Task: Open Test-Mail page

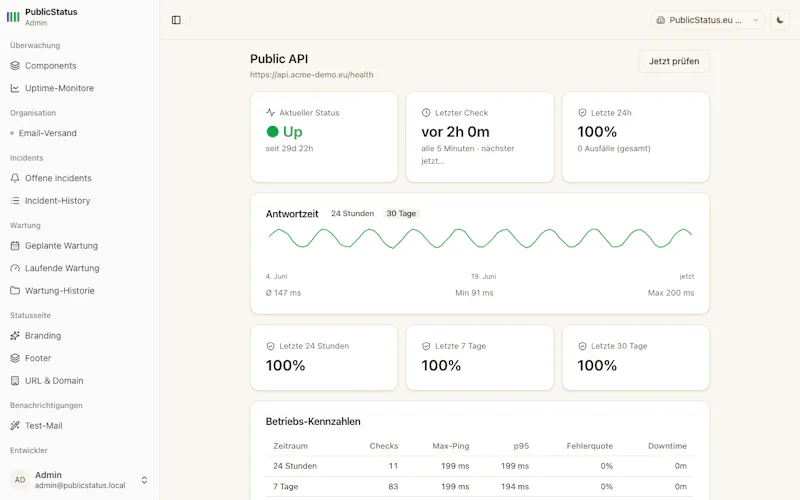Action: pyautogui.click(x=43, y=426)
